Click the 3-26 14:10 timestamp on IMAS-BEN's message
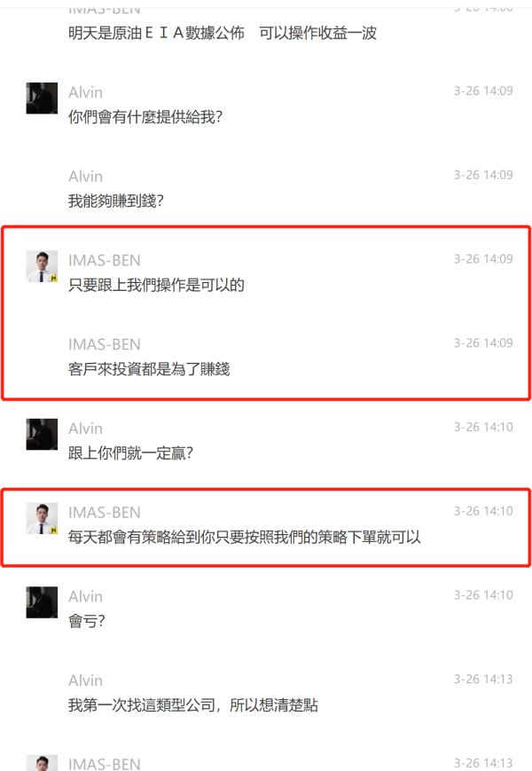The width and height of the screenshot is (532, 771). tap(483, 511)
